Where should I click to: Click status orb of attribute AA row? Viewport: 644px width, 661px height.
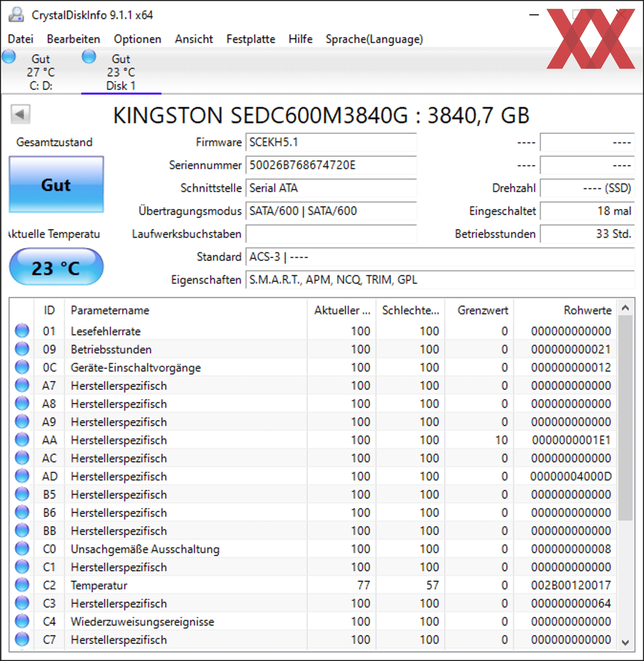(22, 440)
